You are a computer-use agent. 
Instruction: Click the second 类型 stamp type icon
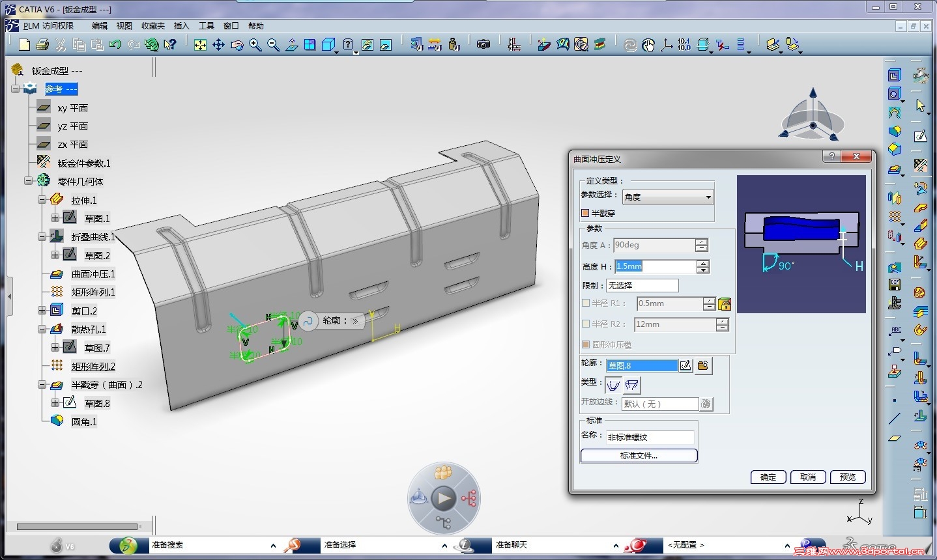[631, 385]
